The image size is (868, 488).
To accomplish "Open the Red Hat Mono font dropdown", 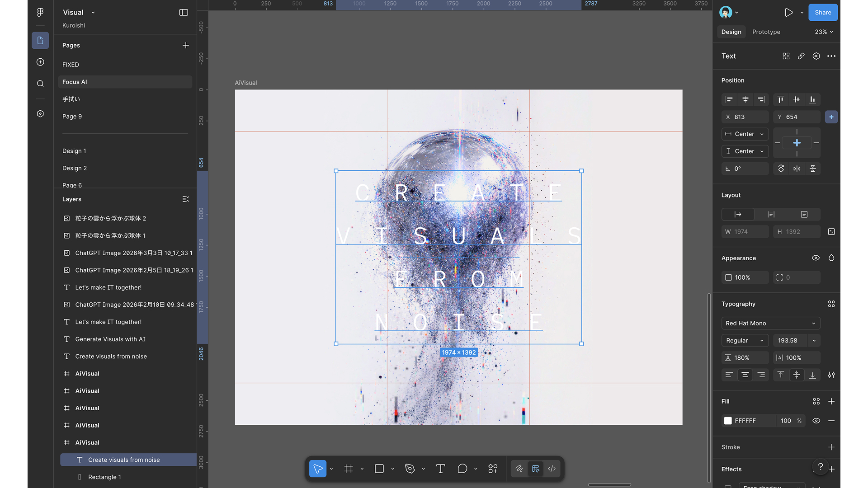I will (x=771, y=323).
